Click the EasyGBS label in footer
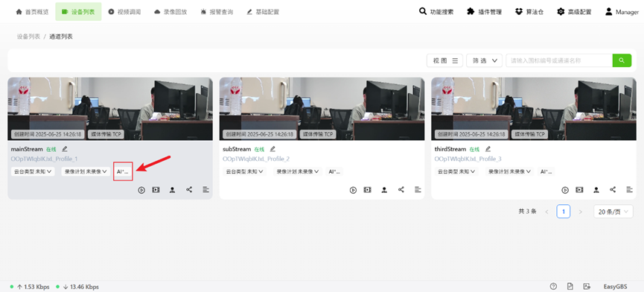The width and height of the screenshot is (644, 292). pyautogui.click(x=615, y=287)
